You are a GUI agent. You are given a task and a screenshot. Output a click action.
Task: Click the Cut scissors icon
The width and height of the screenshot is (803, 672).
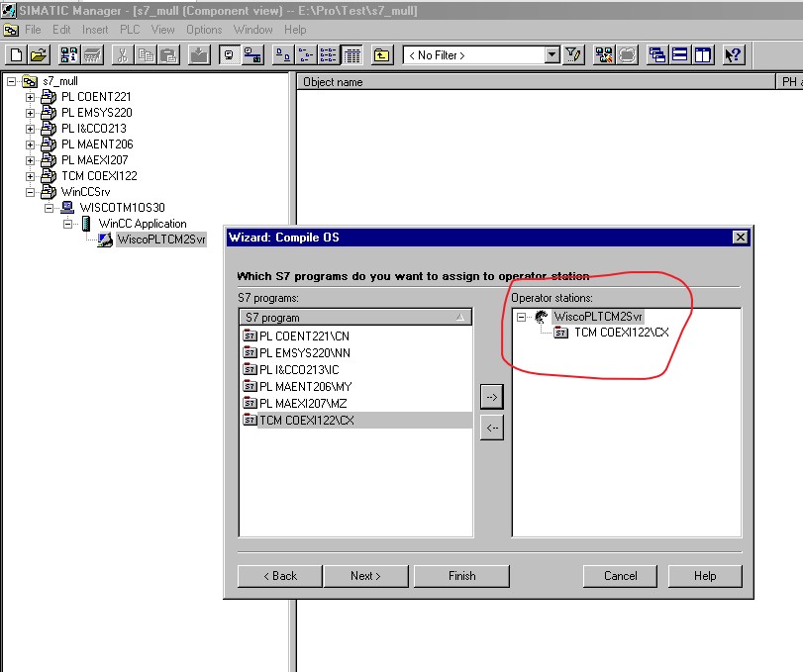pos(122,54)
